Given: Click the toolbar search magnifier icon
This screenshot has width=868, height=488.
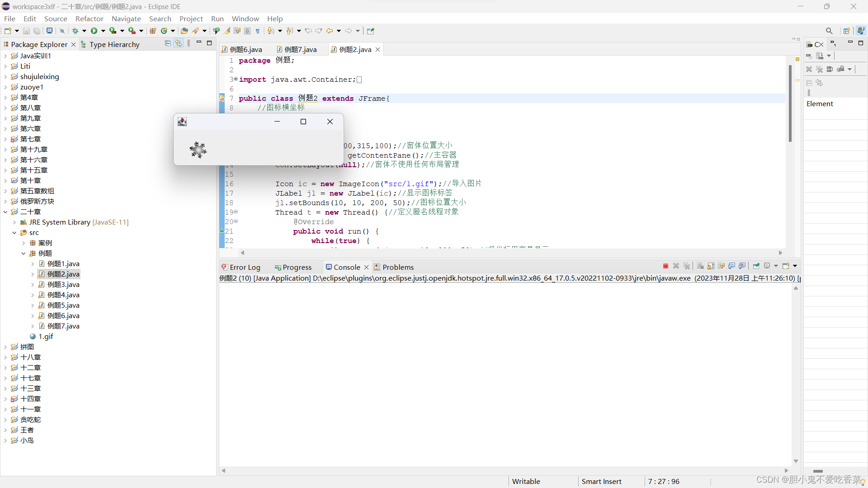Looking at the screenshot, I should (x=829, y=31).
